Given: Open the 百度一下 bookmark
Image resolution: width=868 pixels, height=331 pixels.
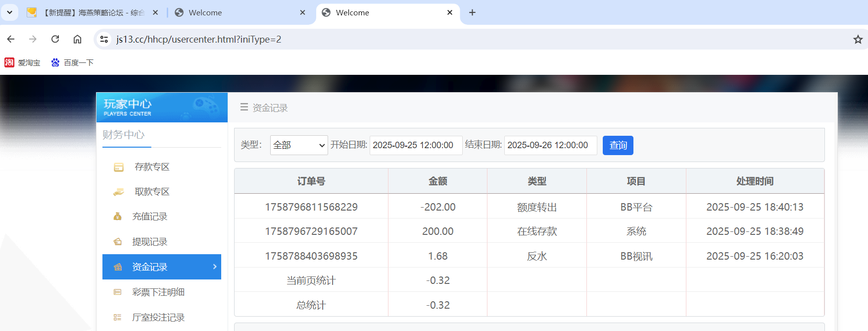Looking at the screenshot, I should [72, 62].
